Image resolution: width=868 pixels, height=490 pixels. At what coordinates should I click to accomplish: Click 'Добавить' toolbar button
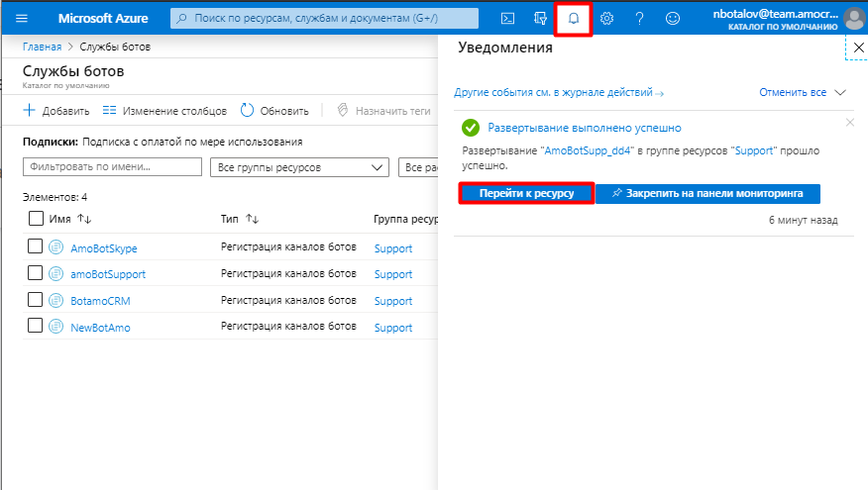(55, 111)
